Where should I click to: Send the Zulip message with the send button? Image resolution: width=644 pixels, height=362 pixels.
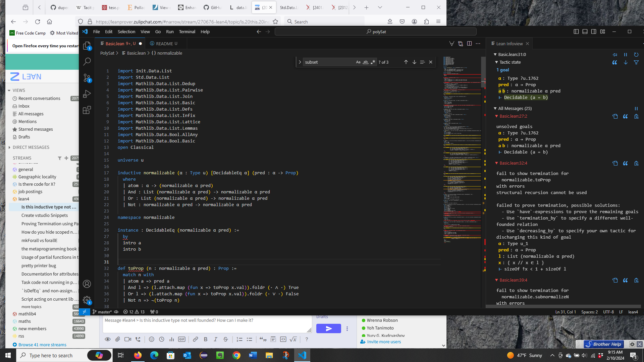click(329, 328)
